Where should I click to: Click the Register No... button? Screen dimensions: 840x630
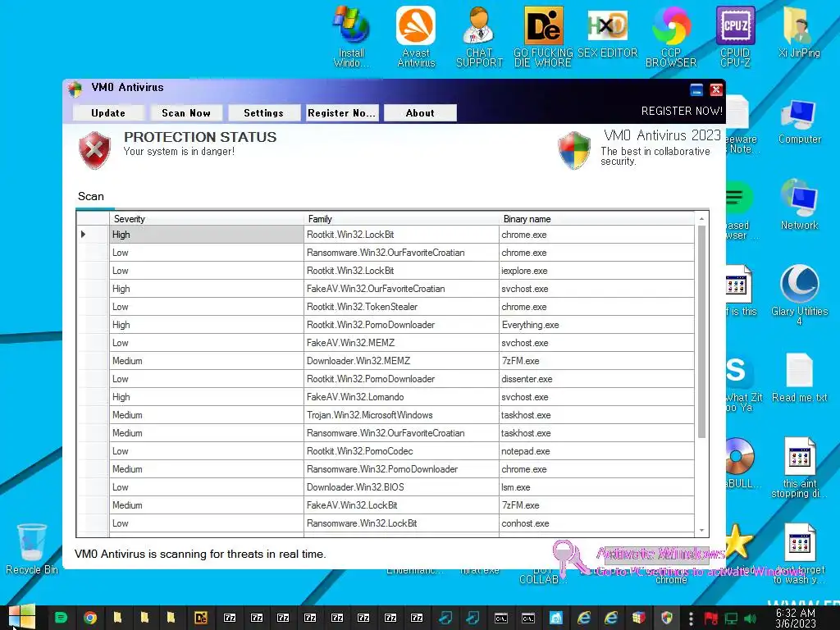(342, 113)
